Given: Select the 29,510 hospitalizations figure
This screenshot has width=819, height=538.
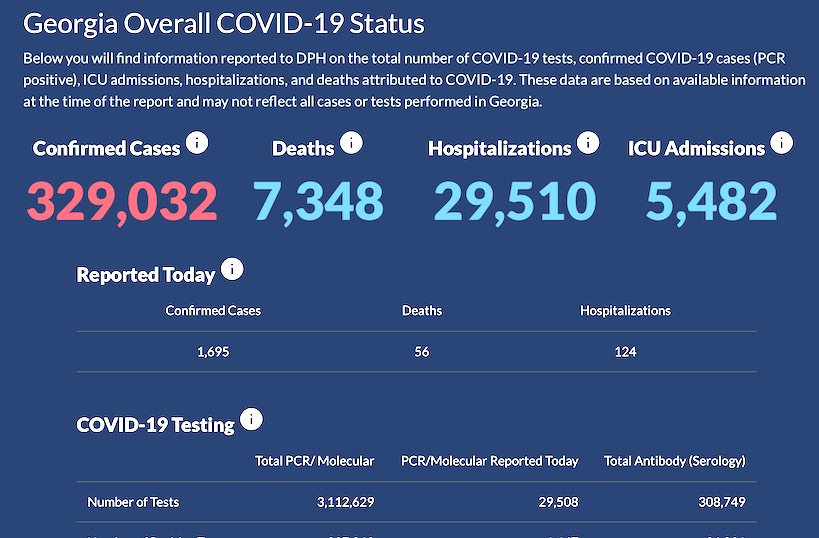Looking at the screenshot, I should pos(514,201).
